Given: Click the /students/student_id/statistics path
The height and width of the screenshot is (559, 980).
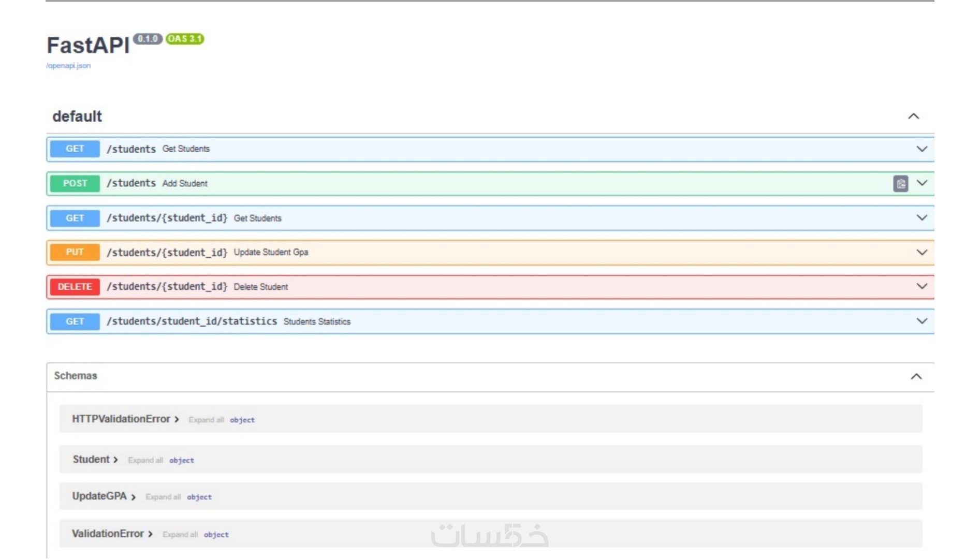Looking at the screenshot, I should click(x=192, y=321).
